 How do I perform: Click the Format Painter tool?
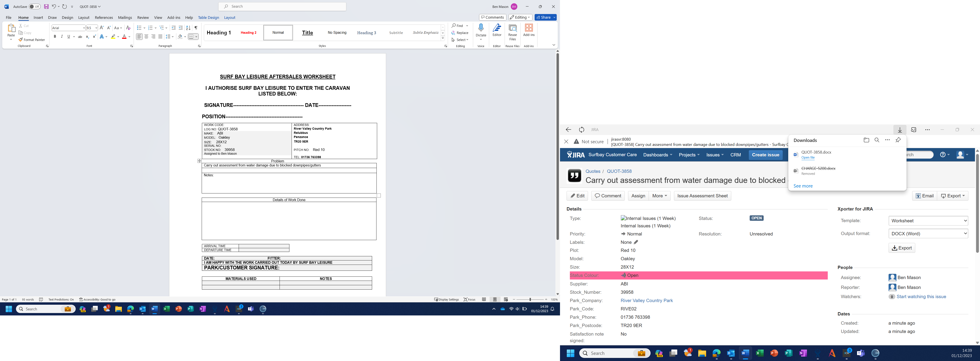pos(32,40)
